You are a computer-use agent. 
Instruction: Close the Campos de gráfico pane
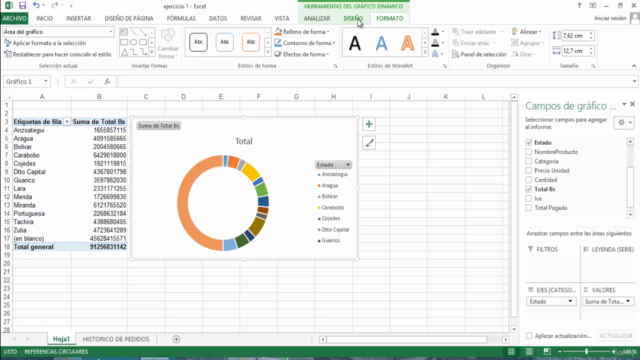[x=633, y=104]
